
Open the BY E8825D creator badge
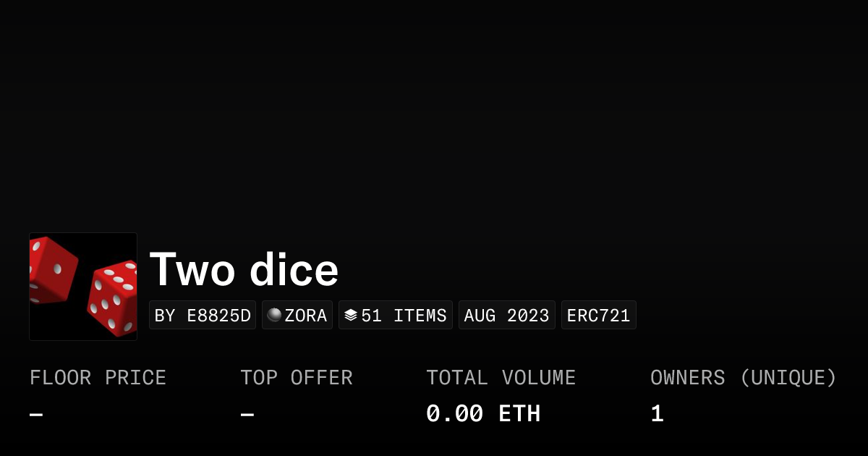[203, 315]
